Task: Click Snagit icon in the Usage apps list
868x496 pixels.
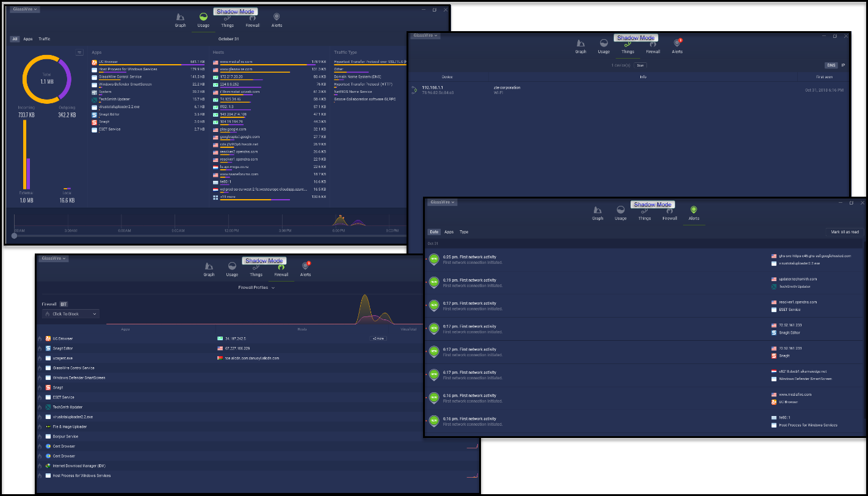Action: tap(94, 122)
